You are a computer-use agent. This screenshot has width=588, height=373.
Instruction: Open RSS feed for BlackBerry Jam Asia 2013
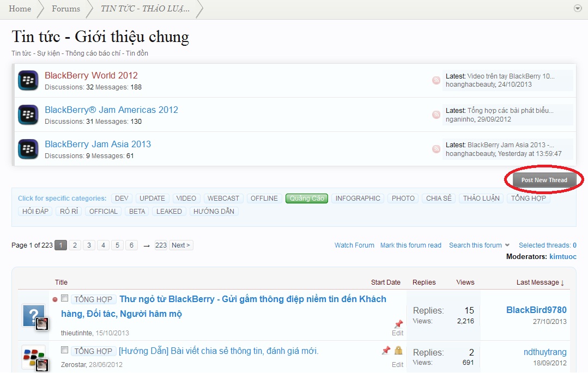(x=436, y=149)
